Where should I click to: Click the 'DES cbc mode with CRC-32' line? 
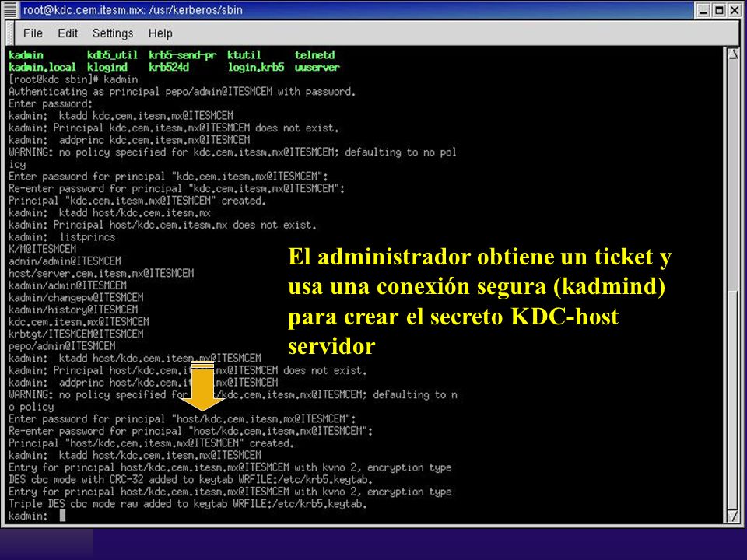click(191, 480)
